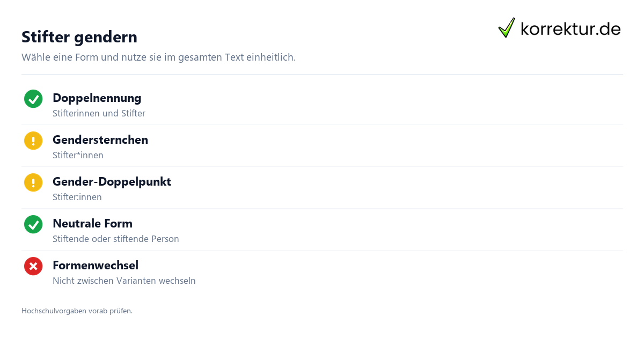The height and width of the screenshot is (338, 644).
Task: Click the subtitle starting 'Wähle eine Form'
Action: click(158, 57)
